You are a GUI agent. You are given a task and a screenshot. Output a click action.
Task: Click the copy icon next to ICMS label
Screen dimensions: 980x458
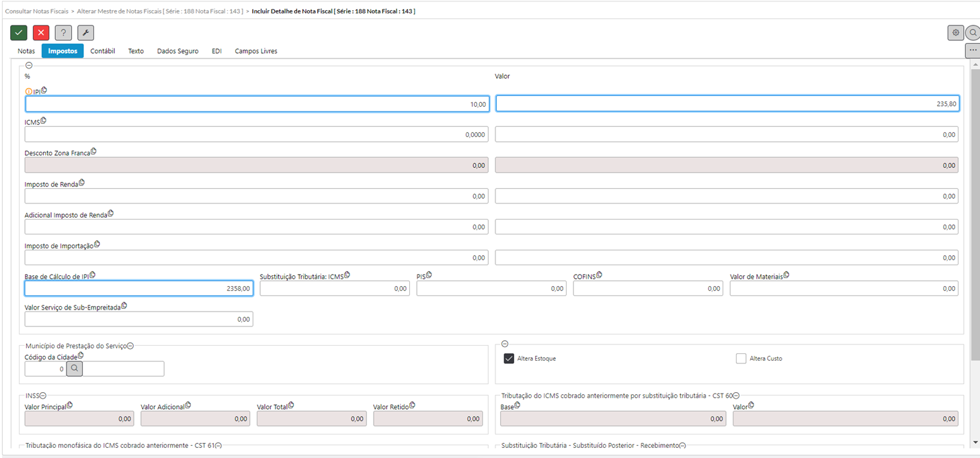44,121
